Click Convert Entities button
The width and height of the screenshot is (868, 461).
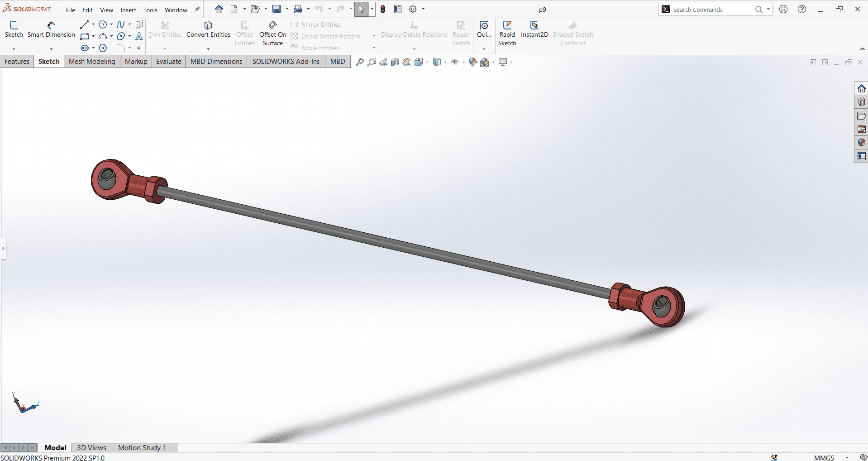[x=208, y=29]
